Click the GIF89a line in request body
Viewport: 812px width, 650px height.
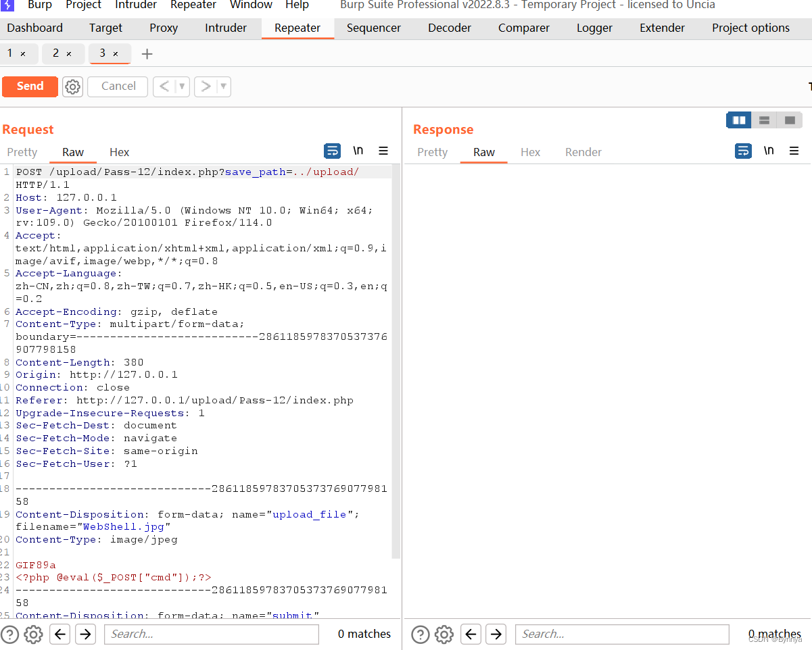(36, 565)
